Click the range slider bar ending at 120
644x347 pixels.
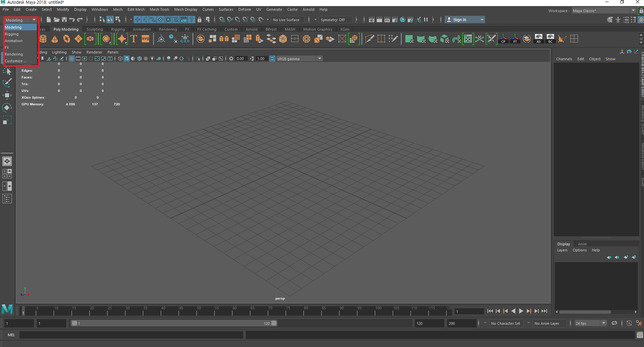[174, 323]
